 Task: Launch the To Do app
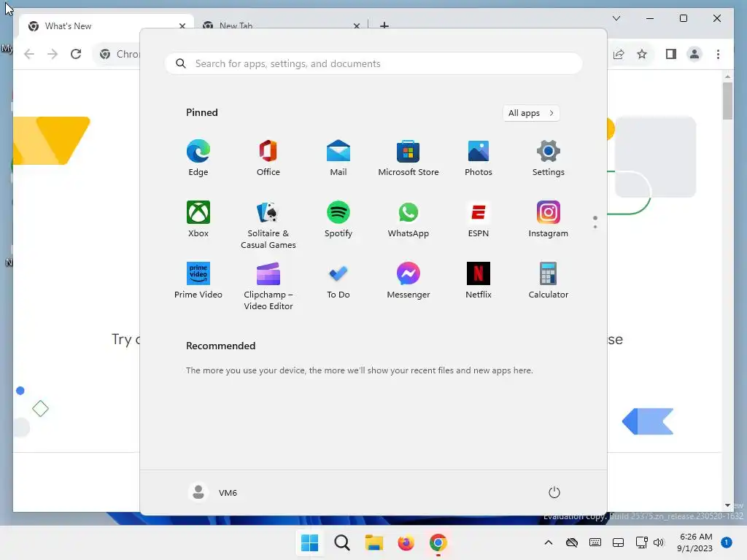338,280
